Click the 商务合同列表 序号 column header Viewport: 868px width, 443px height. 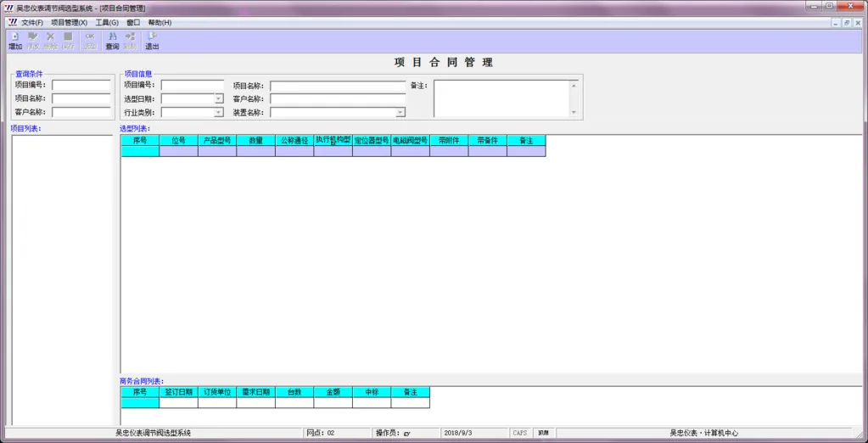pos(140,392)
